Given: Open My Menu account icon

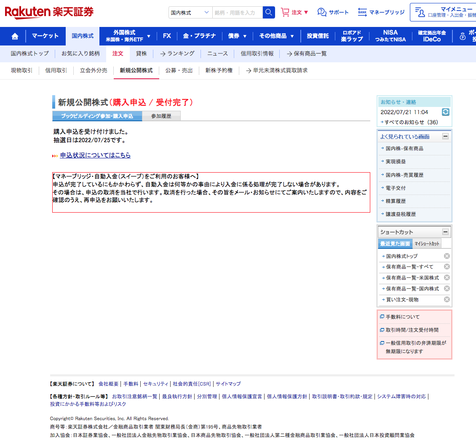Looking at the screenshot, I should 420,12.
